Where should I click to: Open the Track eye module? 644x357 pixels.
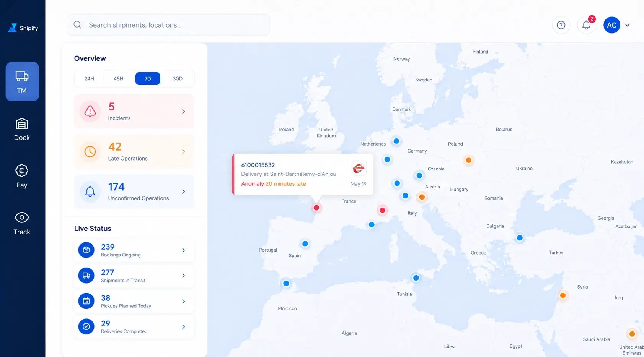coord(22,223)
